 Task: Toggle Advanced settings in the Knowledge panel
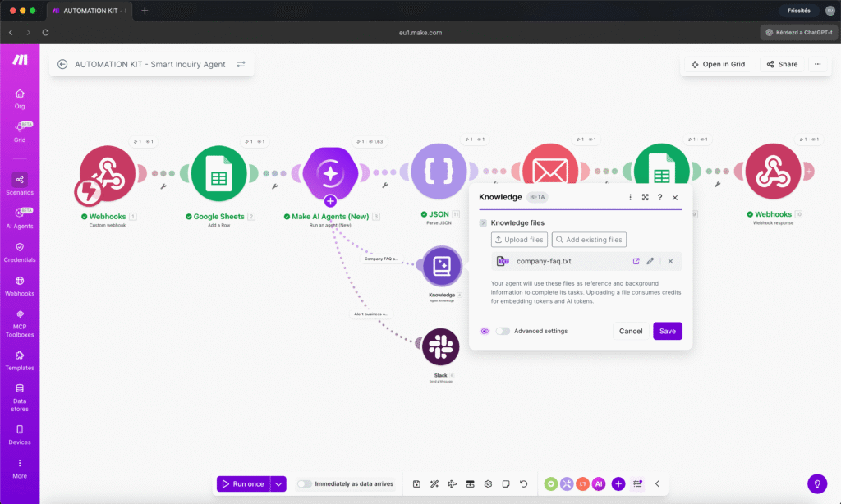(x=504, y=331)
